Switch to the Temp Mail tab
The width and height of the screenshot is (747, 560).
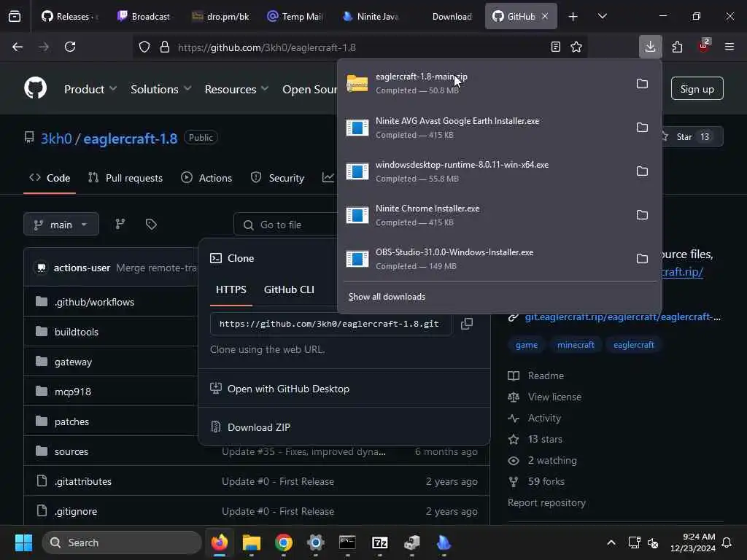click(295, 17)
